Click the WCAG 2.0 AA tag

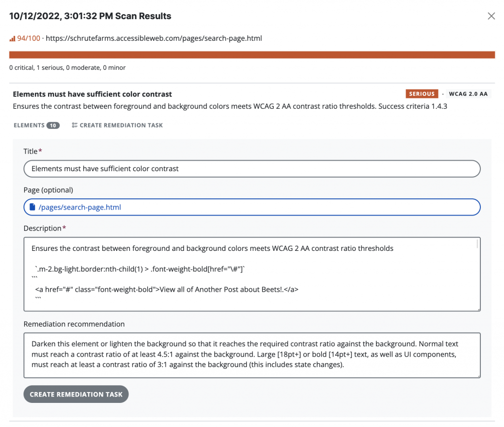coord(468,94)
